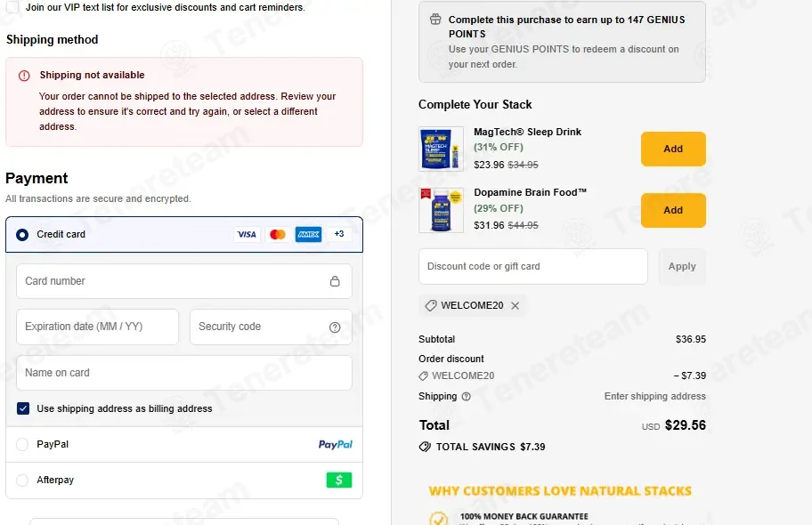Select the PayPal payment option
The image size is (812, 525).
pos(22,444)
